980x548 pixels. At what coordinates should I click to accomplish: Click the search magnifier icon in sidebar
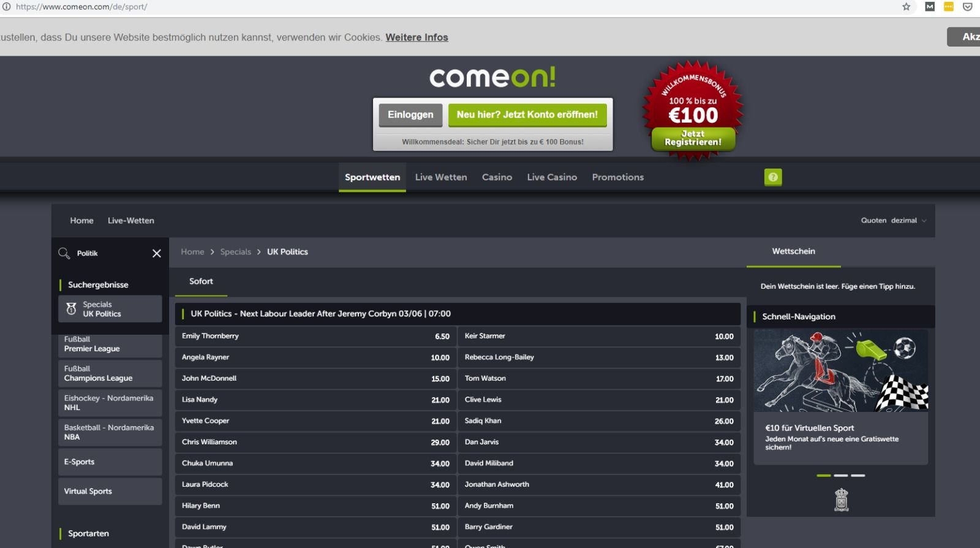click(x=64, y=253)
